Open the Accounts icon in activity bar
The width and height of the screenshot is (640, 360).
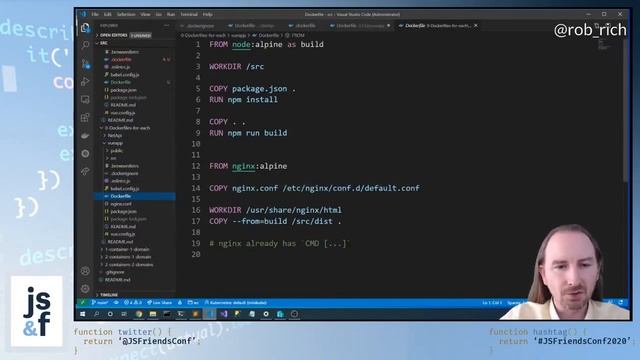(x=85, y=271)
